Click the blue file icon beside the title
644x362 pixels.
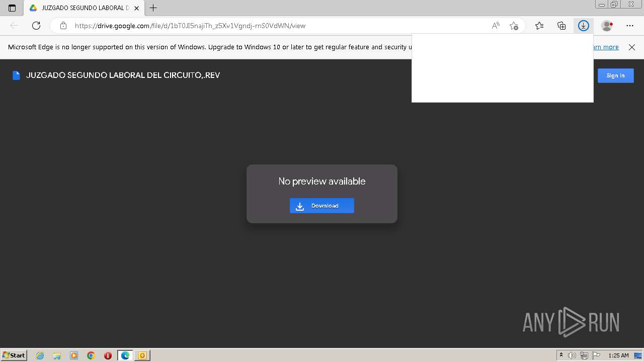(16, 75)
